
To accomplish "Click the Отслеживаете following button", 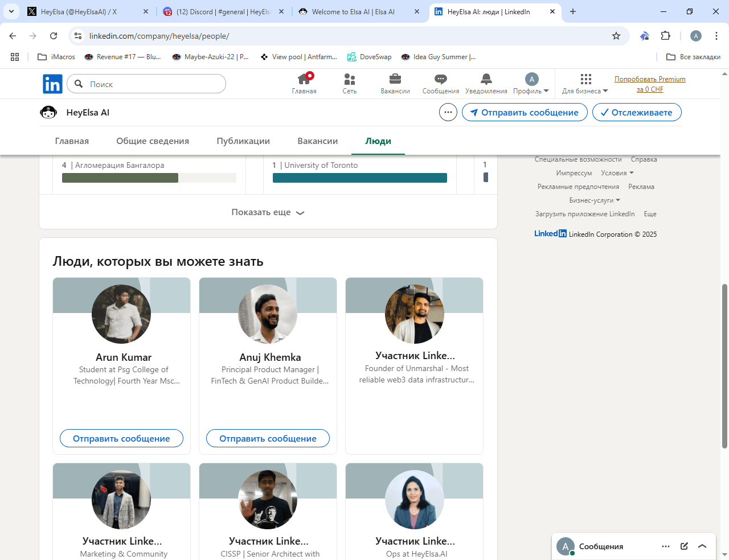I will coord(637,112).
